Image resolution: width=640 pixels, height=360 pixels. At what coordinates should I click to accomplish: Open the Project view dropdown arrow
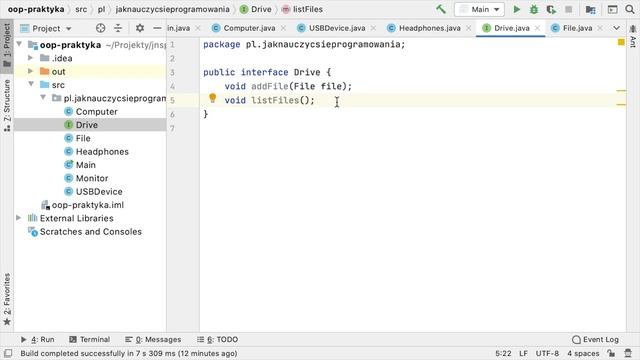click(x=69, y=29)
